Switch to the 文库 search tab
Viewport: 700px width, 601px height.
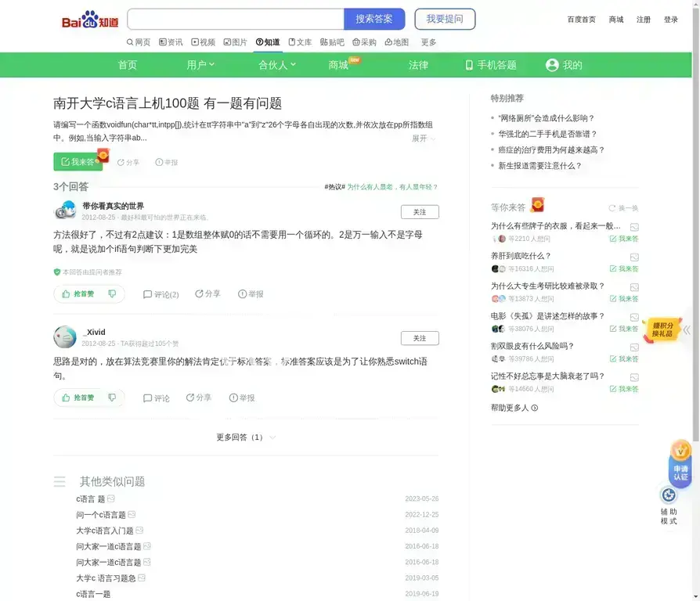tap(300, 42)
